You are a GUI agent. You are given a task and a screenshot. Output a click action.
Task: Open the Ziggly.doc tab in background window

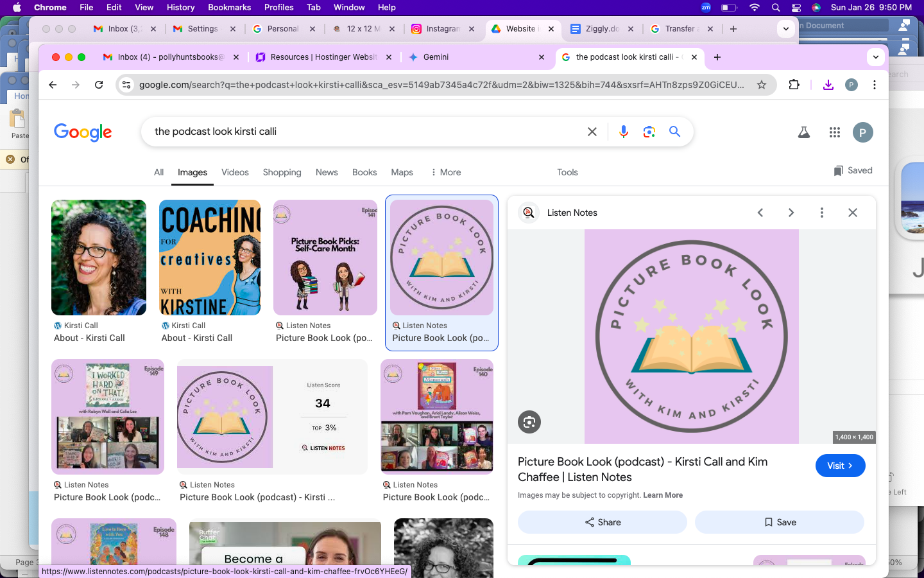pyautogui.click(x=603, y=29)
